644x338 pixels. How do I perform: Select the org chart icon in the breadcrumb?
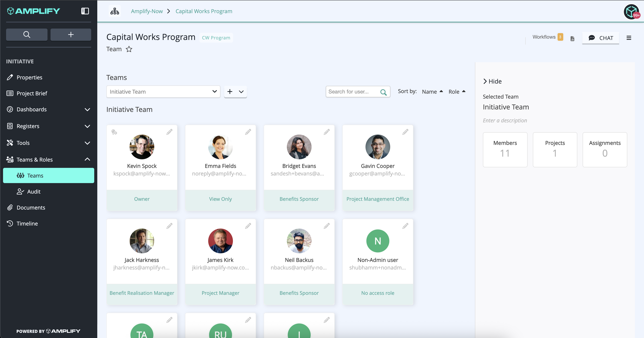tap(115, 11)
